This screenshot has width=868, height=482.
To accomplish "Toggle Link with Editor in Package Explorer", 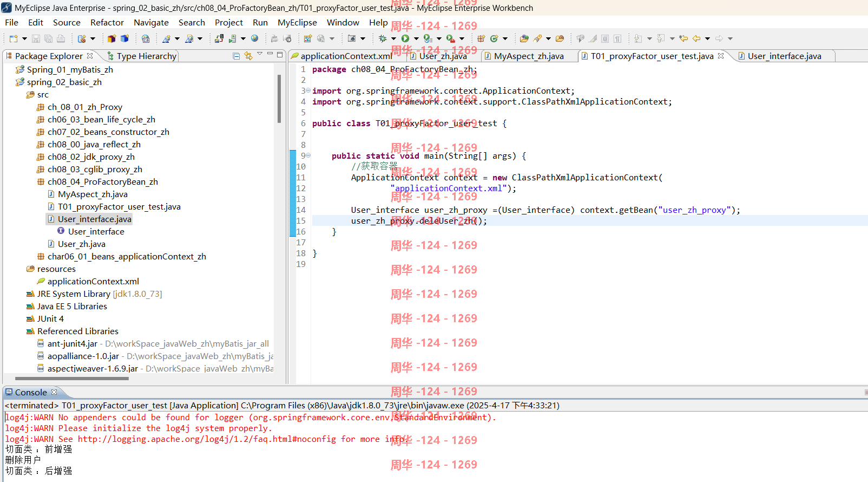I will pos(248,56).
